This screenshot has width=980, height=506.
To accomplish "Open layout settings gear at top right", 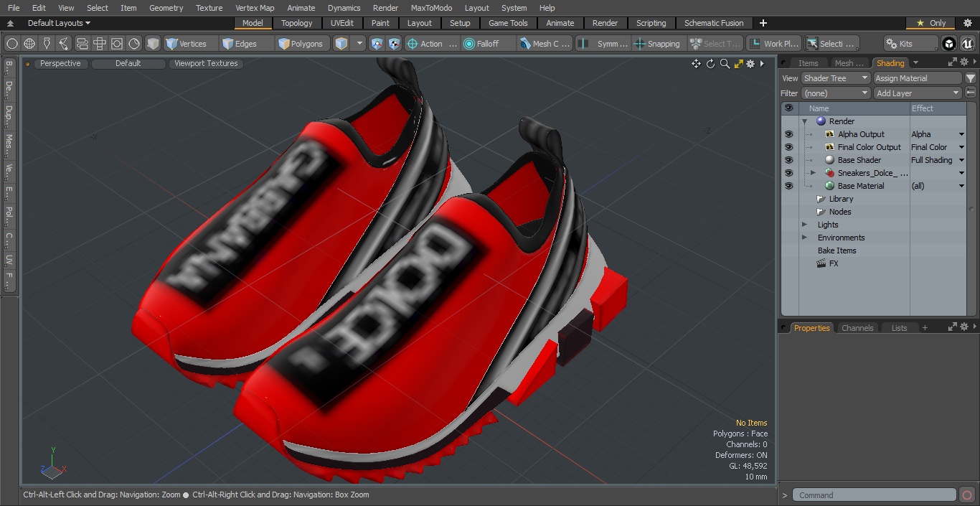I will (967, 23).
